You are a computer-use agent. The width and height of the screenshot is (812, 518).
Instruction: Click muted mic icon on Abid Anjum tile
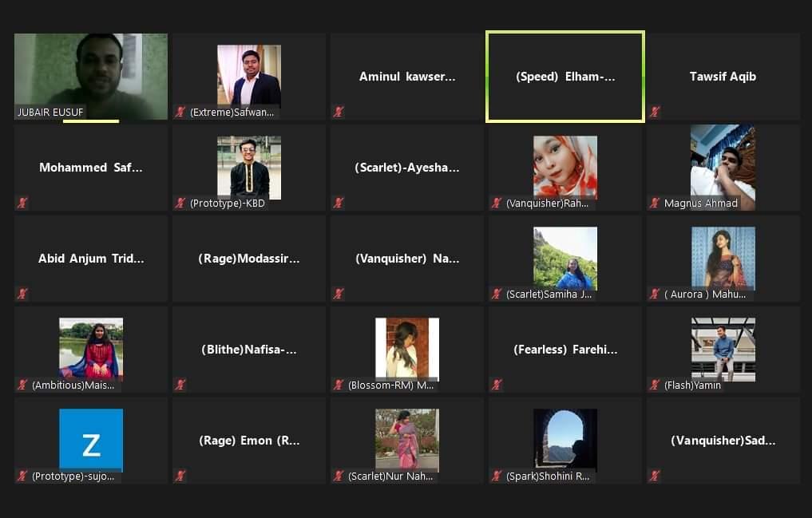[22, 294]
